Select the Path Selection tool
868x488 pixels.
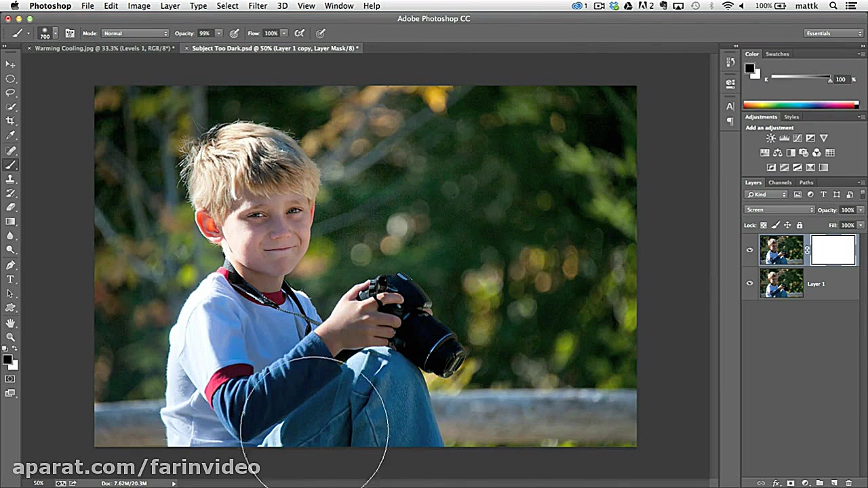coord(10,293)
